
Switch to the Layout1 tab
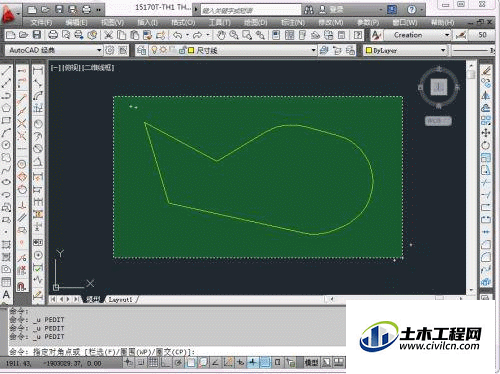coord(120,300)
